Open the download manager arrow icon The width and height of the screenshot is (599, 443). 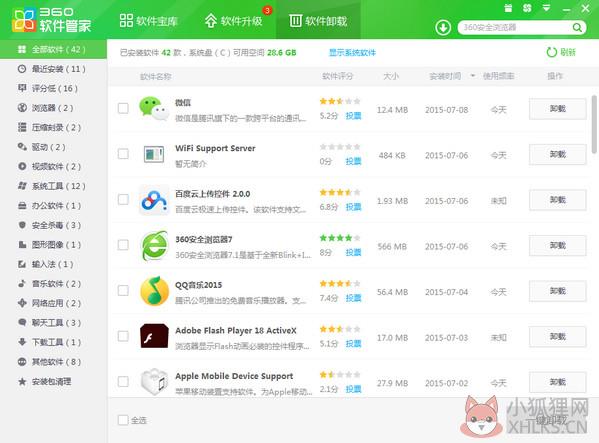point(443,27)
